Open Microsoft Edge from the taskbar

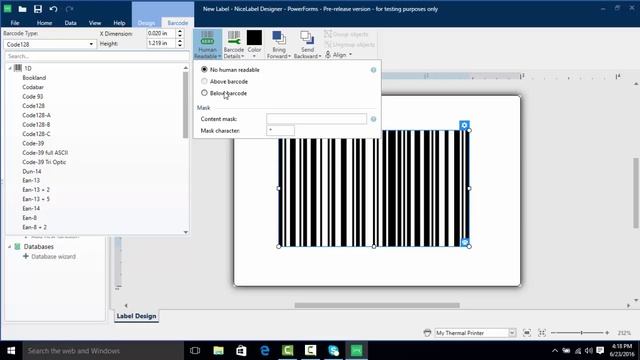pyautogui.click(x=264, y=350)
